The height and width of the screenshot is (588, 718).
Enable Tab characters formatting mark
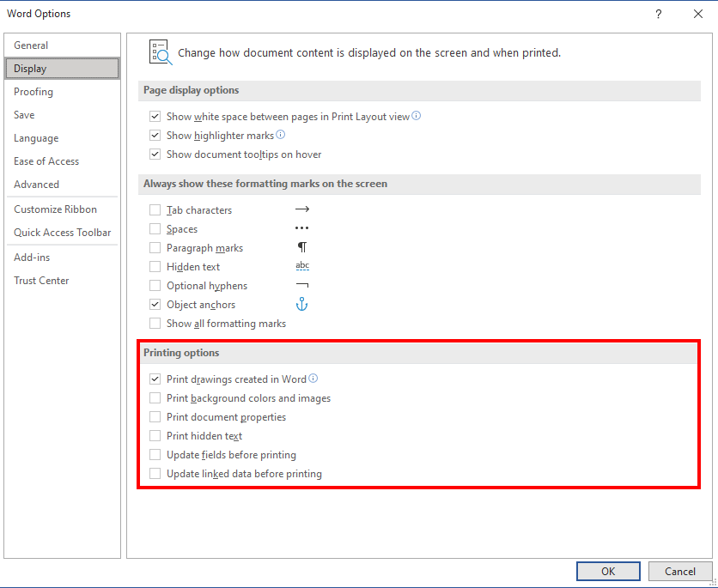155,210
